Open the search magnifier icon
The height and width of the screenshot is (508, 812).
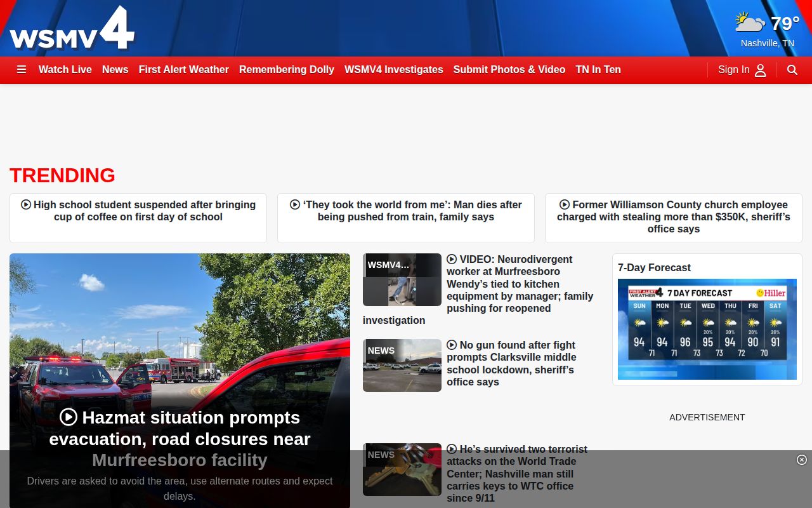click(792, 70)
